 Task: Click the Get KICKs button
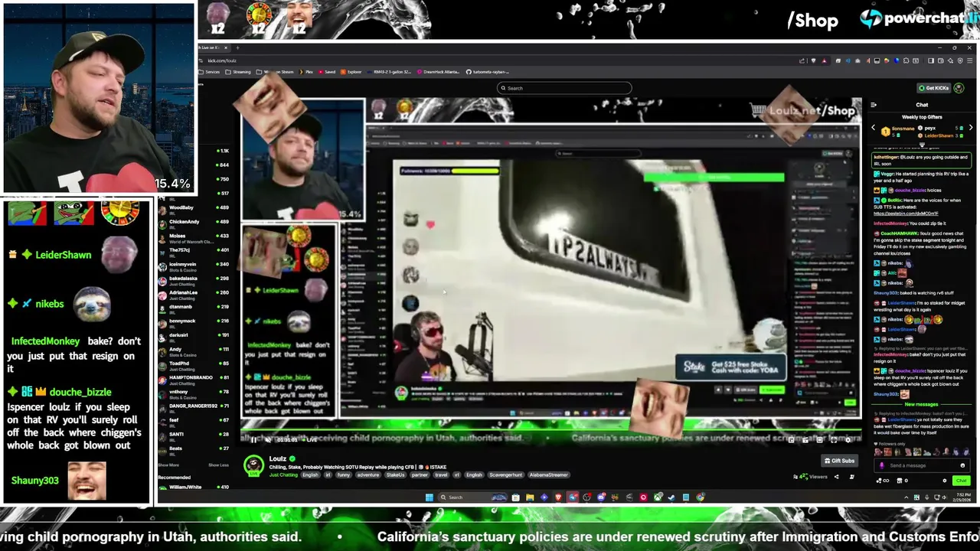[x=934, y=88]
